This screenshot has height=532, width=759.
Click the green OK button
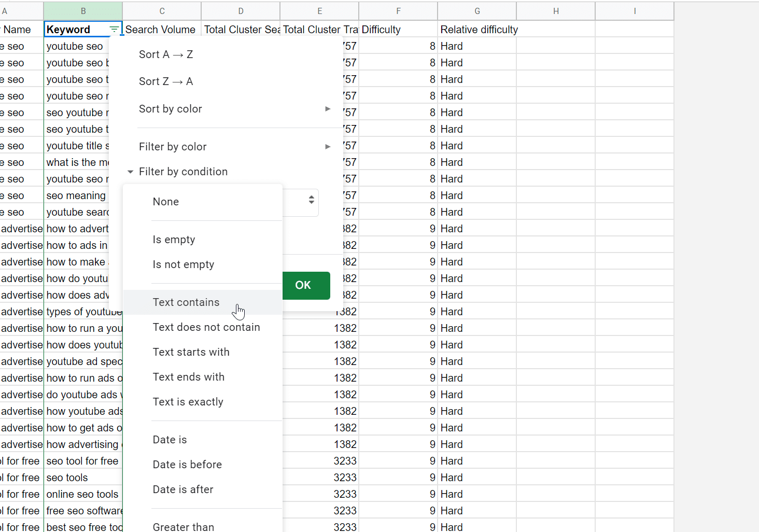306,286
